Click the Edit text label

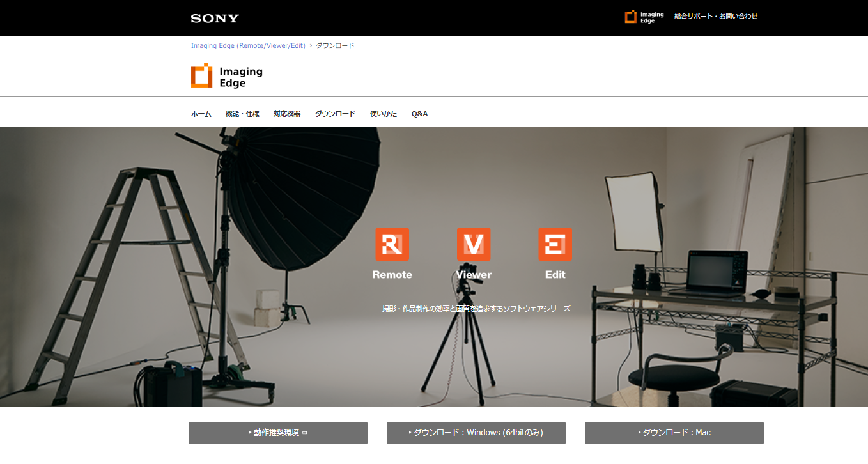pyautogui.click(x=555, y=275)
